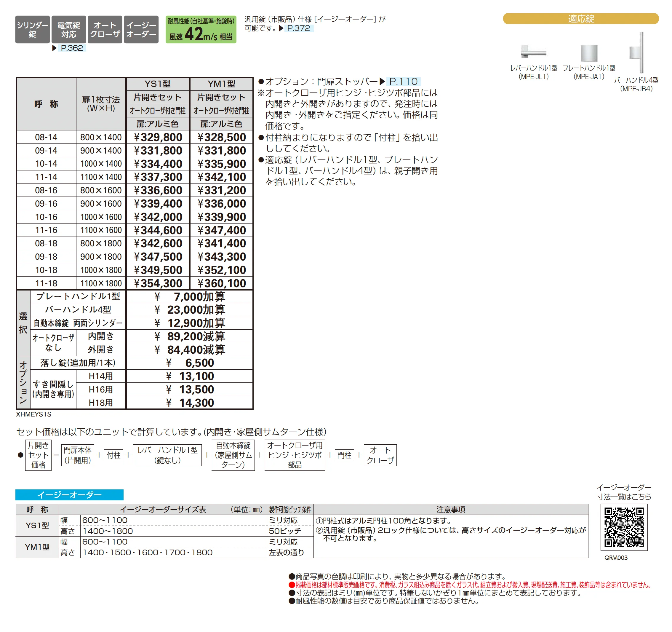Click the 落し錠(追加用/1本) row label

(78, 363)
